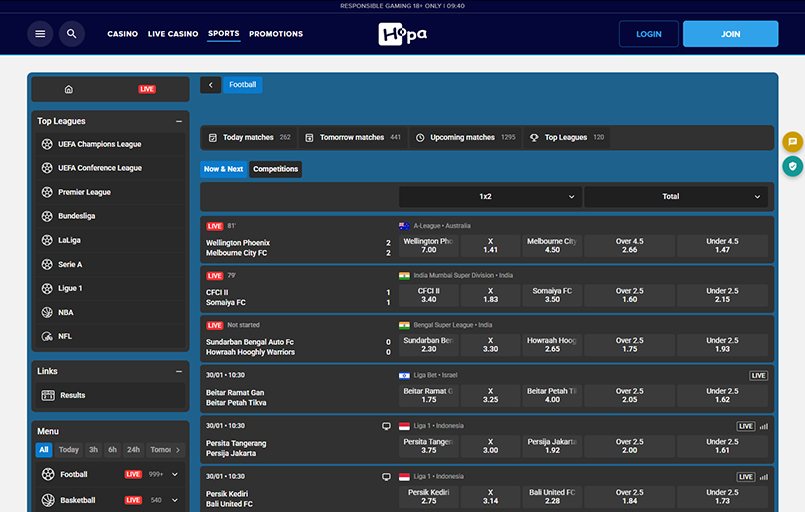Bet on draw X at 3.30
Screen dimensions: 805x512
click(490, 345)
